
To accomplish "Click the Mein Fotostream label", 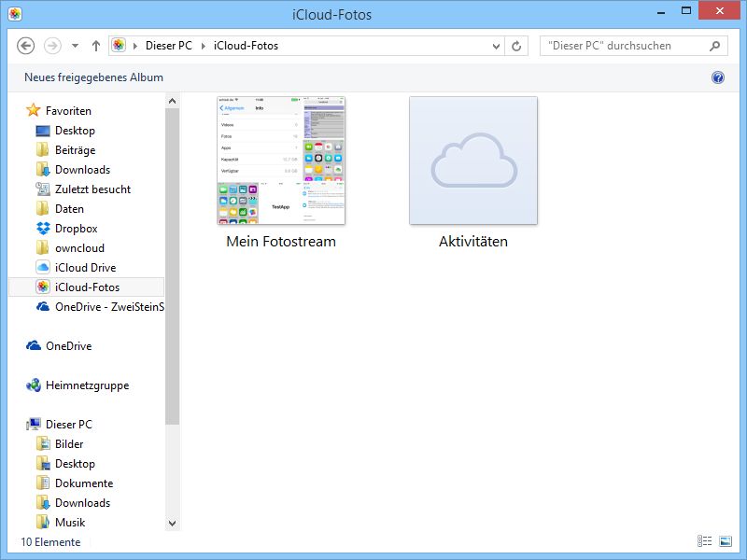I will pyautogui.click(x=281, y=241).
